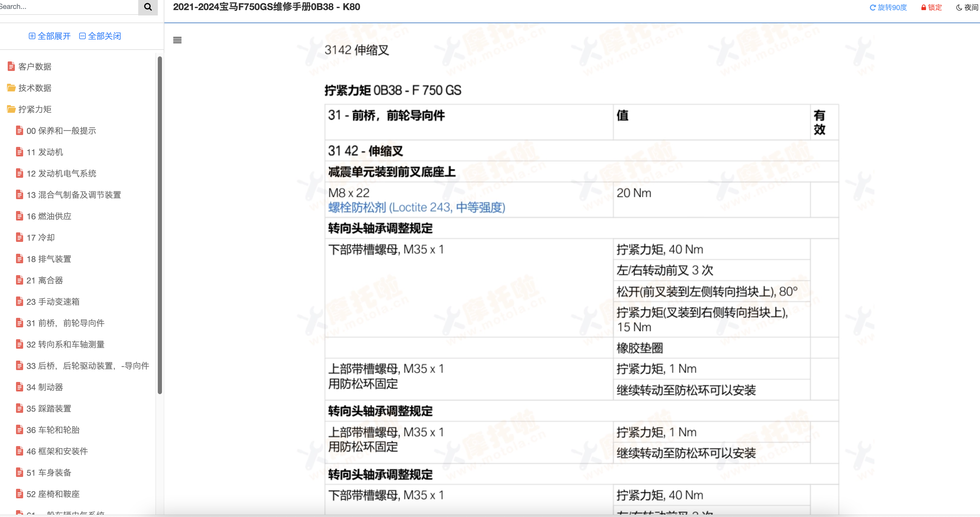Open 46 框架和安装件 document
Viewport: 980px width, 517px height.
pyautogui.click(x=57, y=451)
